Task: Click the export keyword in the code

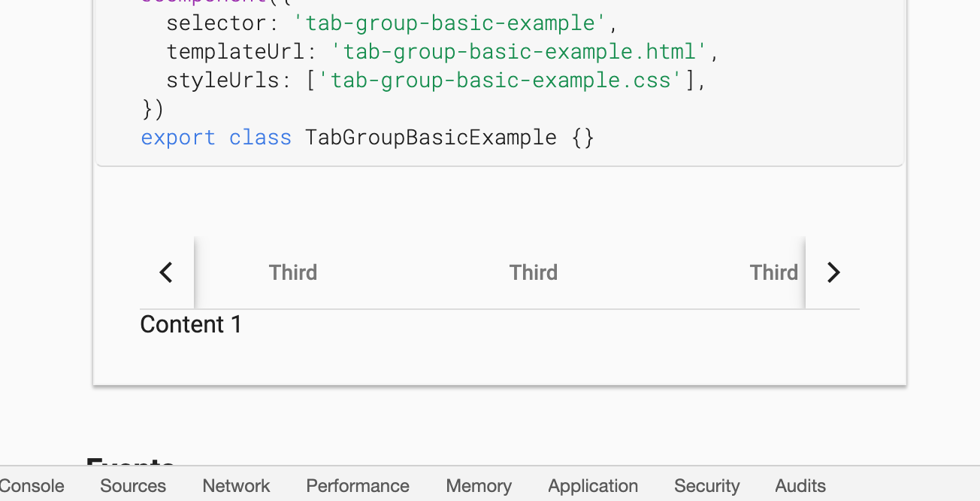Action: click(x=178, y=137)
